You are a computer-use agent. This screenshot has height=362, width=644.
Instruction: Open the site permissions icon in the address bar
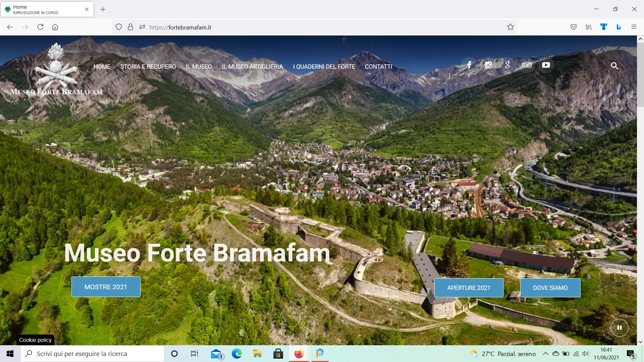(142, 27)
